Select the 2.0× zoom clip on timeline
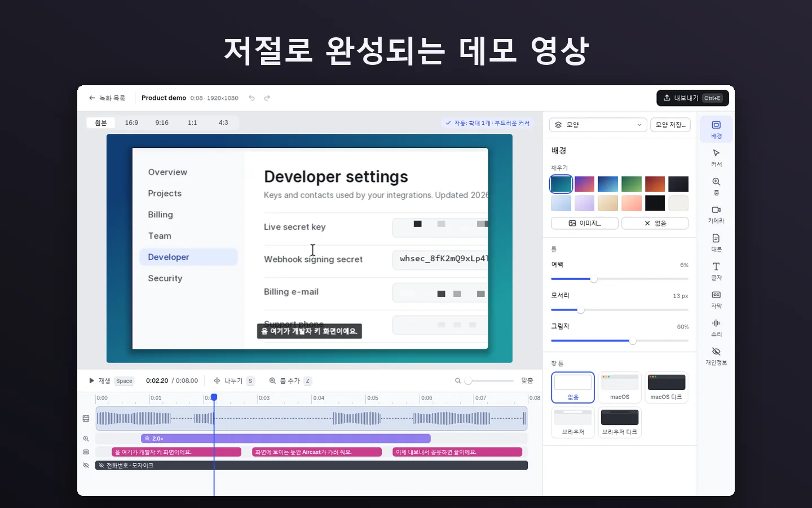This screenshot has height=508, width=812. click(x=286, y=439)
